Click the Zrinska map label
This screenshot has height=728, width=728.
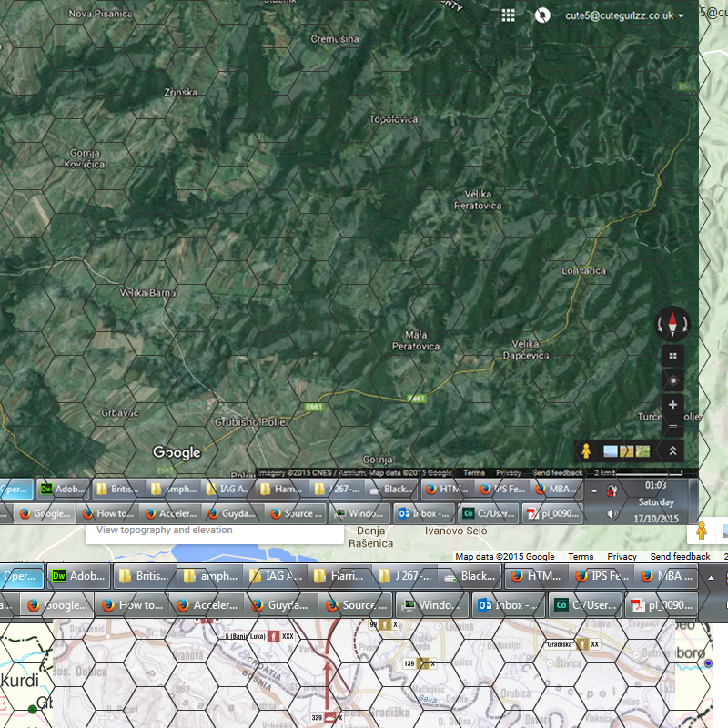coord(181,92)
